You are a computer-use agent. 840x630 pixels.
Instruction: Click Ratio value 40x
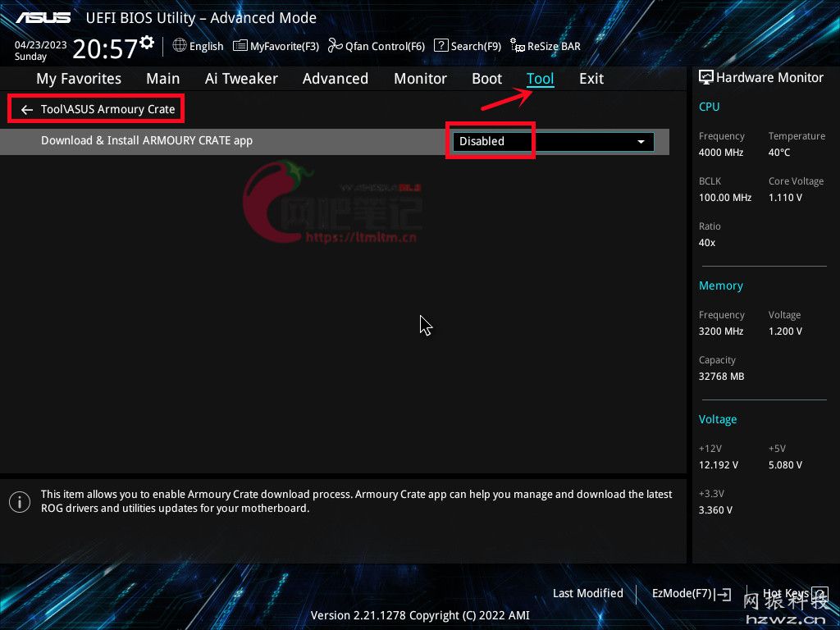[x=706, y=243]
